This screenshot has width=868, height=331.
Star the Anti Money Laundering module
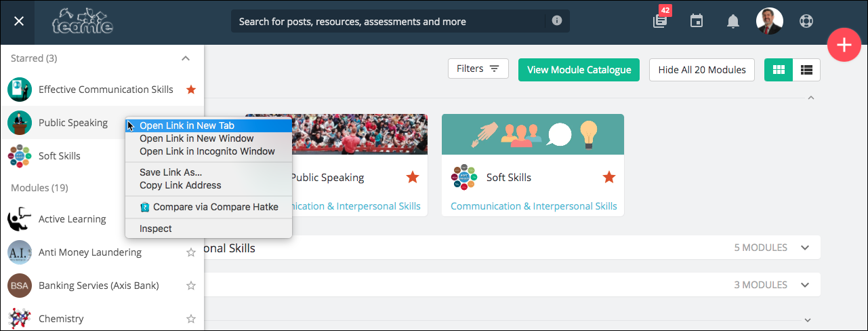click(x=191, y=252)
